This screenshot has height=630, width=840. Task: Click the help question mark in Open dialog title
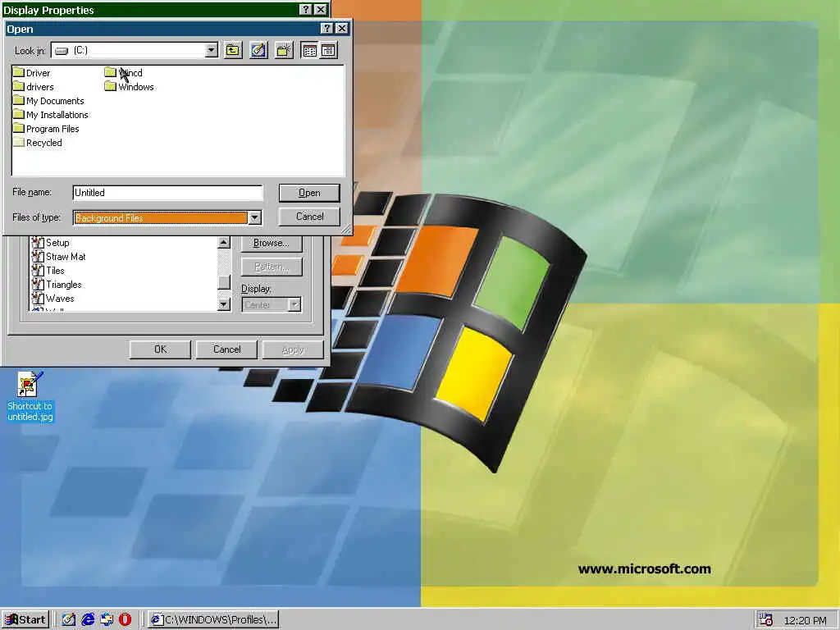pyautogui.click(x=326, y=29)
